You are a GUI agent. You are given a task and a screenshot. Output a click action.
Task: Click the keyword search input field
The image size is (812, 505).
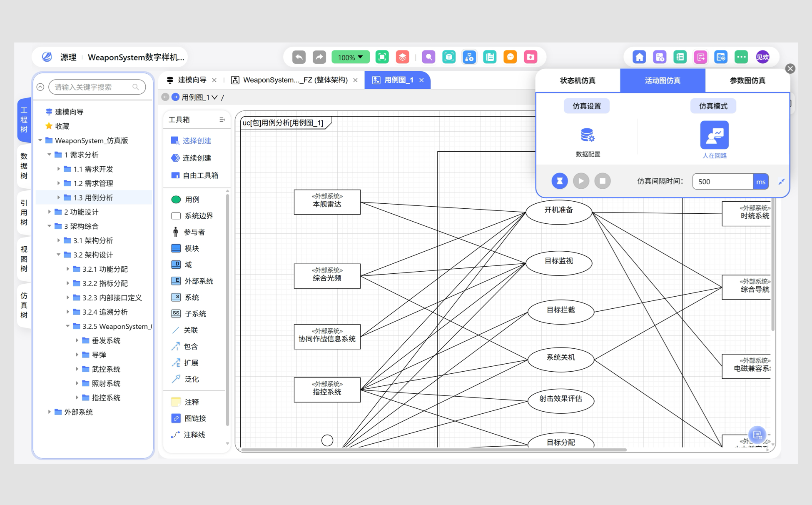tap(97, 87)
